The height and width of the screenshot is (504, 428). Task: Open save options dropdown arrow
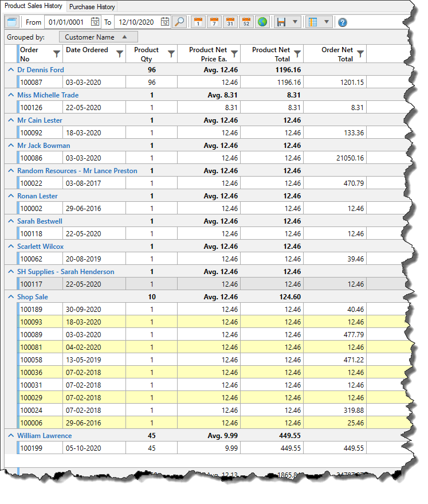tap(295, 22)
